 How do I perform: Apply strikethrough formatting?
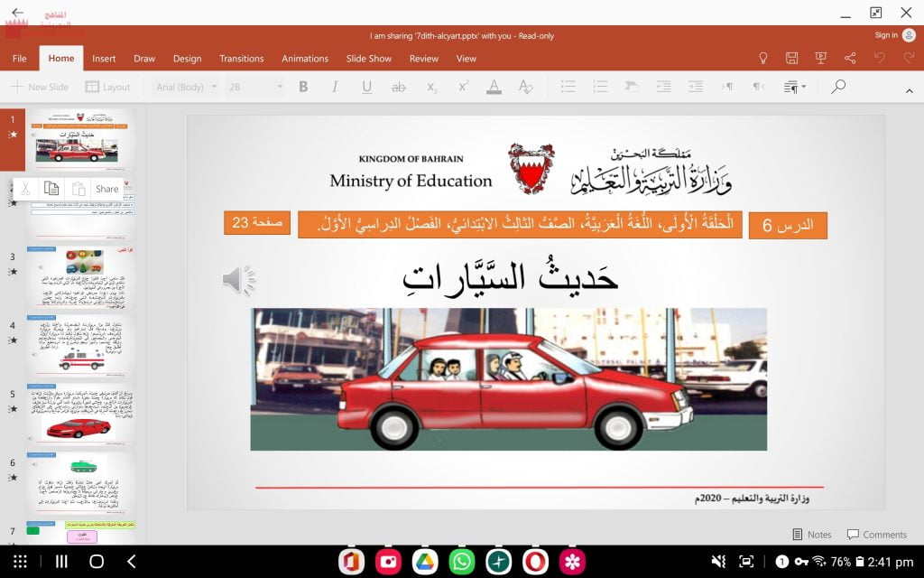[397, 86]
